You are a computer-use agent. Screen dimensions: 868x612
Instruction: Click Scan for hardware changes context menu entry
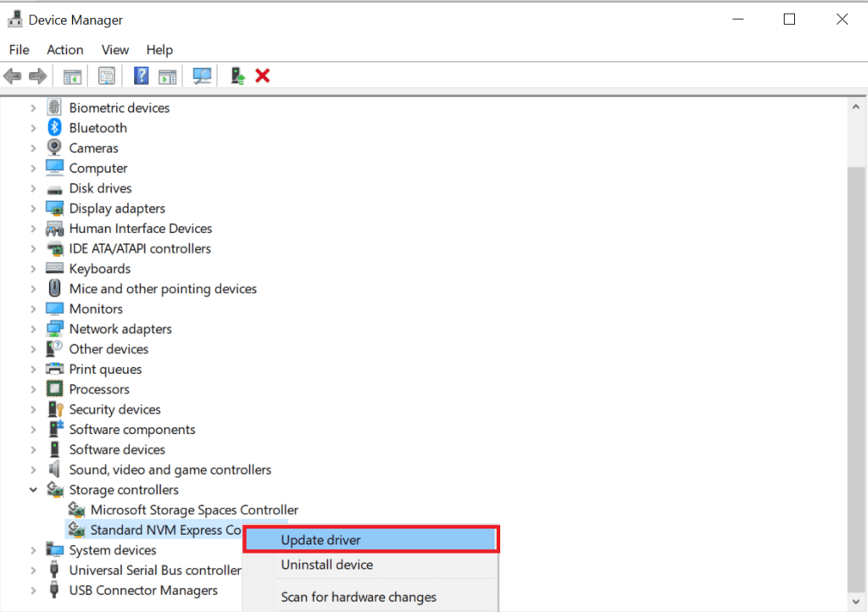coord(358,597)
